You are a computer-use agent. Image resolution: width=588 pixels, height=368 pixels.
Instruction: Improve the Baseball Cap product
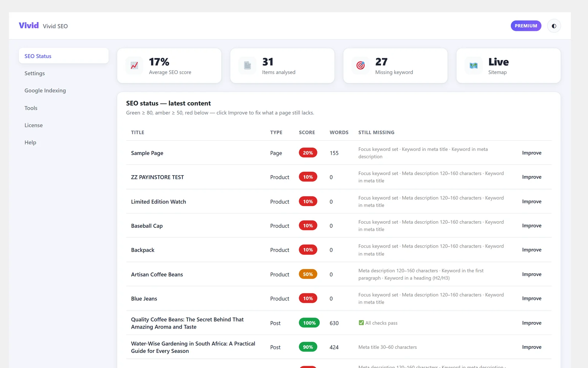tap(532, 226)
